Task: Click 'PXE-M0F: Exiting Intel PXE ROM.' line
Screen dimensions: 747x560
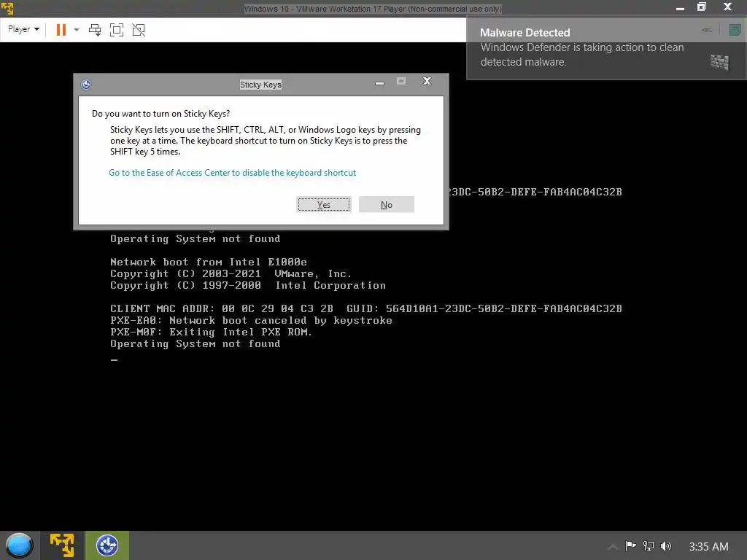Action: coord(211,332)
